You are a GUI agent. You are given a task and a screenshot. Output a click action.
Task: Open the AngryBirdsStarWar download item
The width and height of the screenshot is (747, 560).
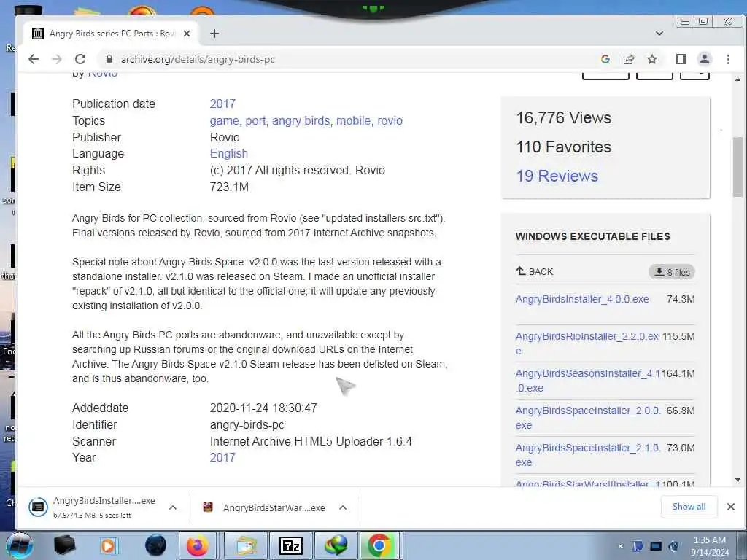coord(264,507)
